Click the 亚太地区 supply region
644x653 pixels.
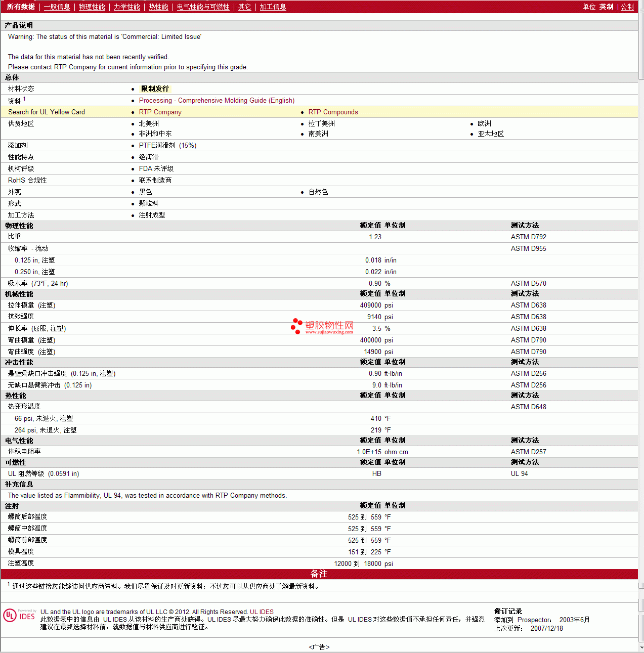coord(491,134)
